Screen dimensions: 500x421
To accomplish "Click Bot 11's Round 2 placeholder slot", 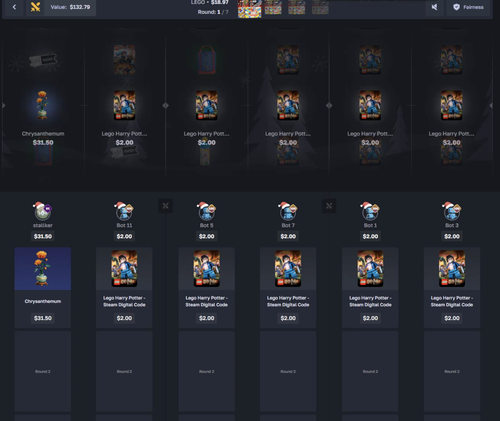I will click(x=124, y=371).
